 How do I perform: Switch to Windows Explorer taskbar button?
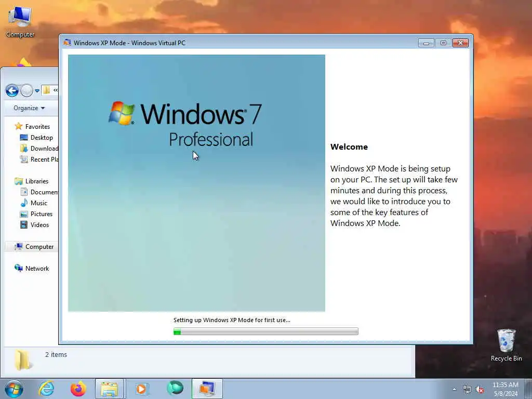click(x=109, y=389)
